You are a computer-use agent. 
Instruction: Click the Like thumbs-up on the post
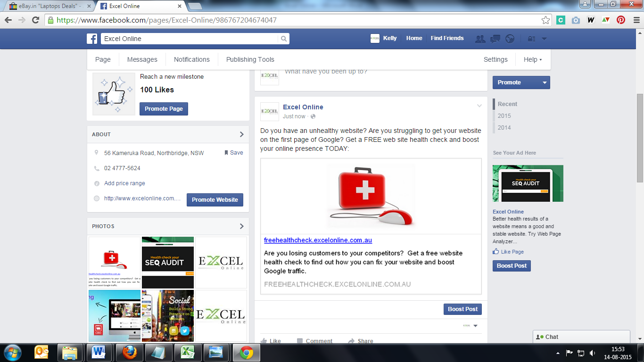pyautogui.click(x=264, y=341)
